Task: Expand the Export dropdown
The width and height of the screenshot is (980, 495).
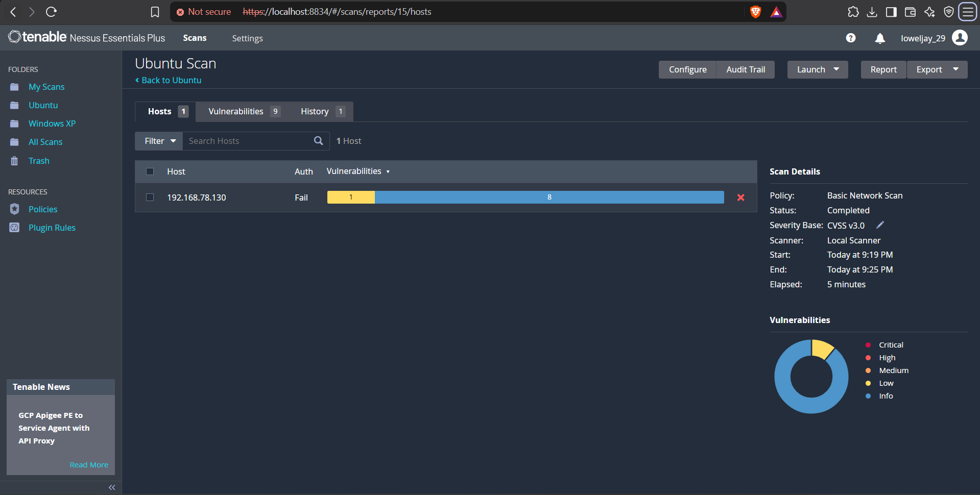Action: (937, 69)
